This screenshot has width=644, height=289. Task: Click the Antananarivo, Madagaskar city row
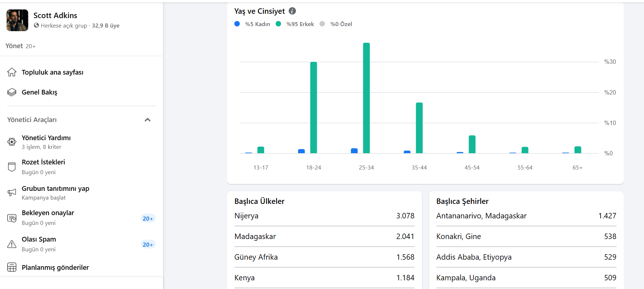click(526, 216)
